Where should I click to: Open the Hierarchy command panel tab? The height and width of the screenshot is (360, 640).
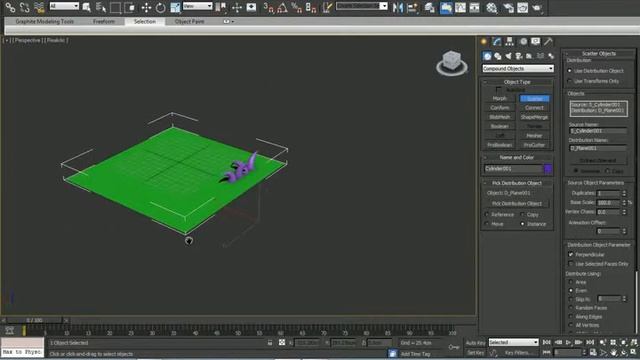click(x=509, y=41)
